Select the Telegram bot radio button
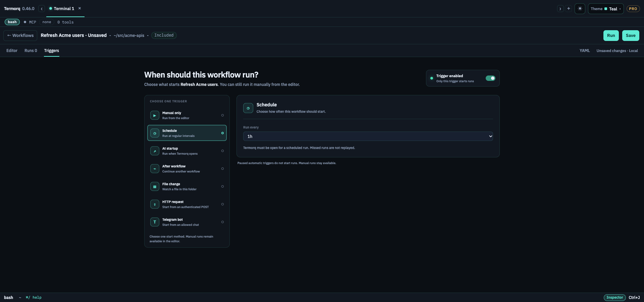Image resolution: width=644 pixels, height=302 pixels. pyautogui.click(x=222, y=222)
